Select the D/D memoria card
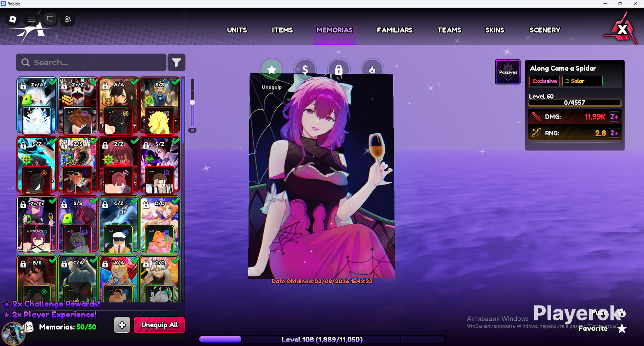Viewport: 644px width, 346px height. tap(160, 224)
